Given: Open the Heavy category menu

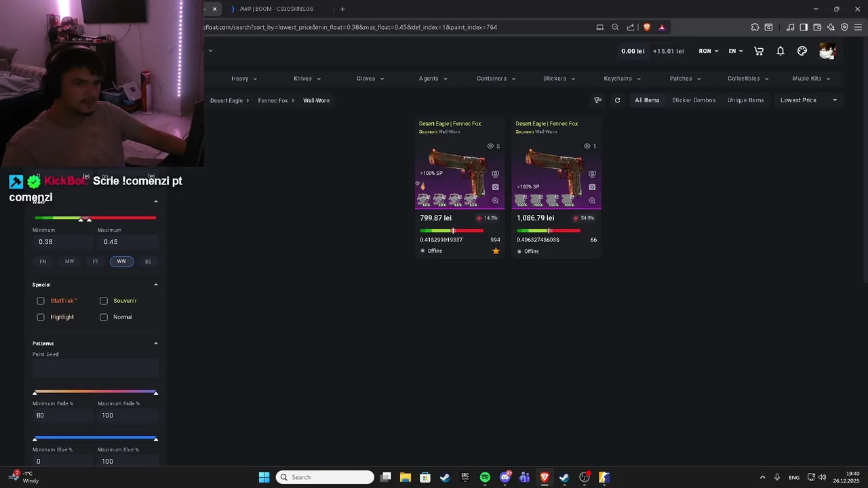Looking at the screenshot, I should point(244,79).
